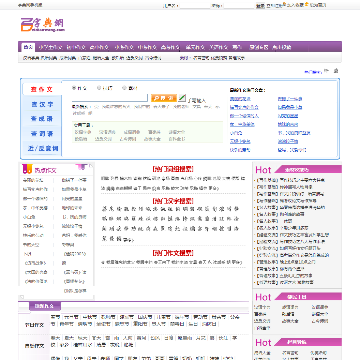Open the 手写输入 handwriting pencil icon
360x360 pixels.
[x=182, y=98]
